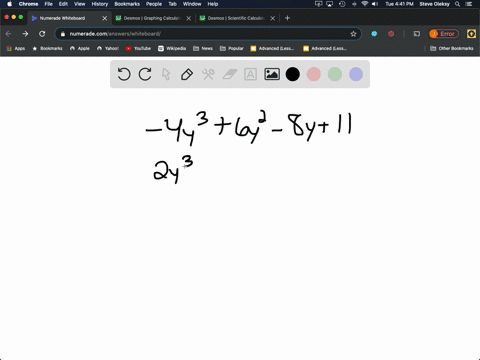Select the eraser tool
This screenshot has width=480, height=360.
point(229,74)
